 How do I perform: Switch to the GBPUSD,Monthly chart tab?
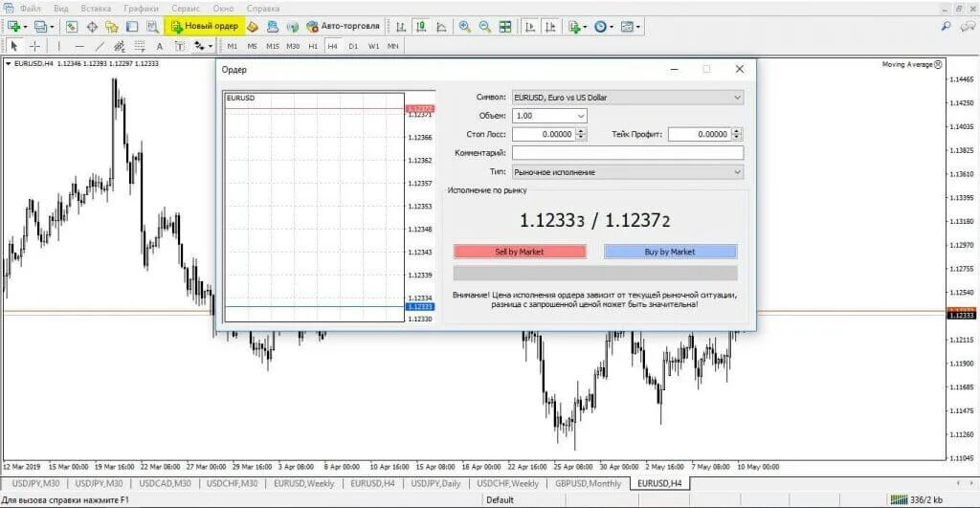pyautogui.click(x=589, y=484)
